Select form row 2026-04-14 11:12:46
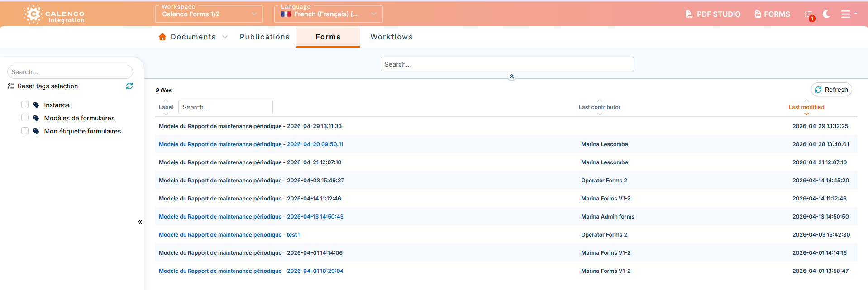 [x=506, y=199]
